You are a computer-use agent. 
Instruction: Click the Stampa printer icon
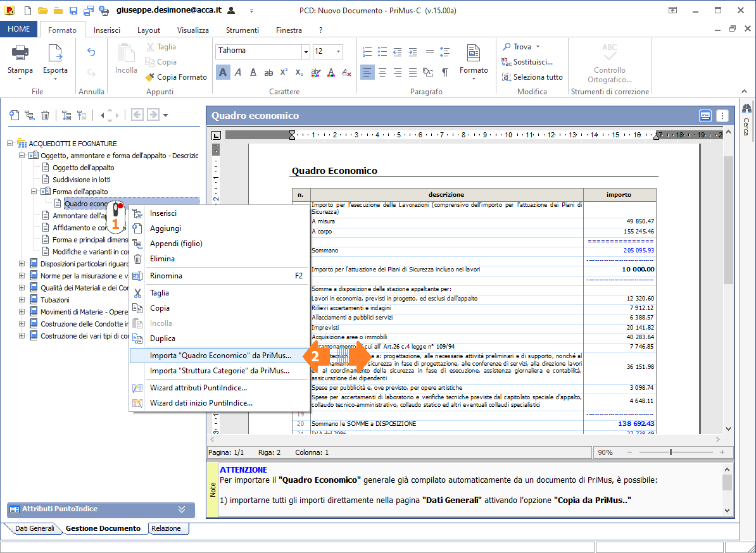20,54
